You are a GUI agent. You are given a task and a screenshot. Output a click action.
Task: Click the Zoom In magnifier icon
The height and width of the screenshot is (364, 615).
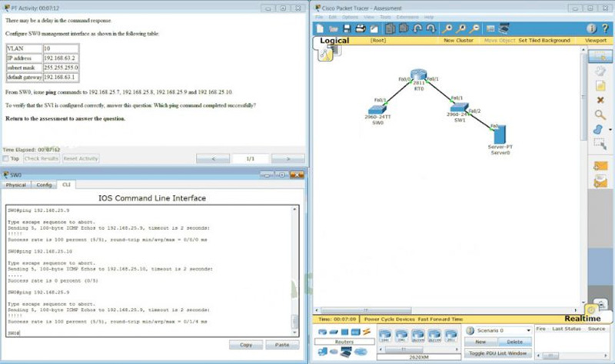point(447,28)
